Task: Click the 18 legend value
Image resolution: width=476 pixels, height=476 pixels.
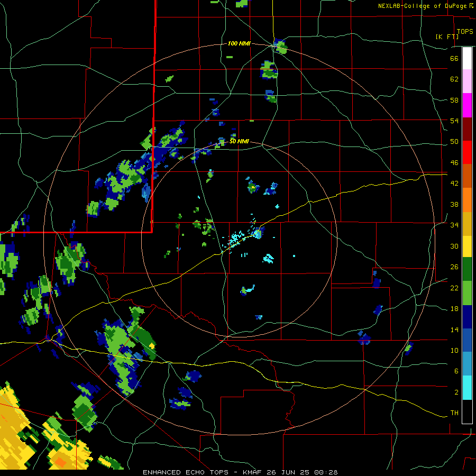Action: tap(454, 309)
